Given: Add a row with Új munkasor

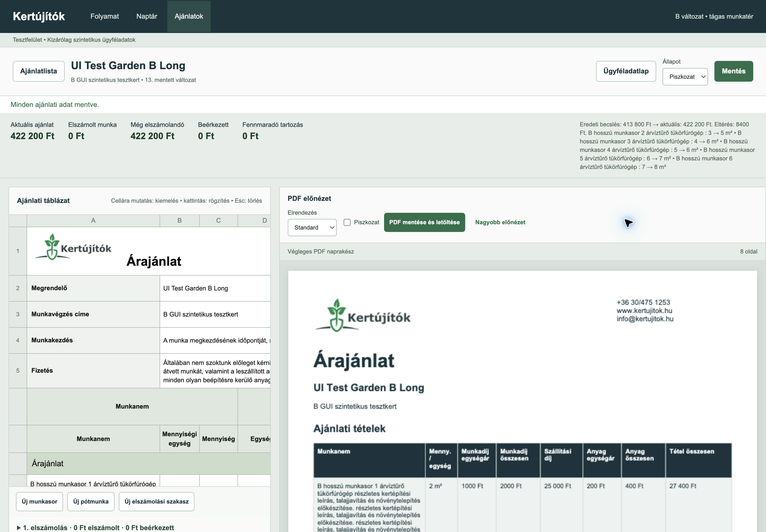Looking at the screenshot, I should coord(39,501).
